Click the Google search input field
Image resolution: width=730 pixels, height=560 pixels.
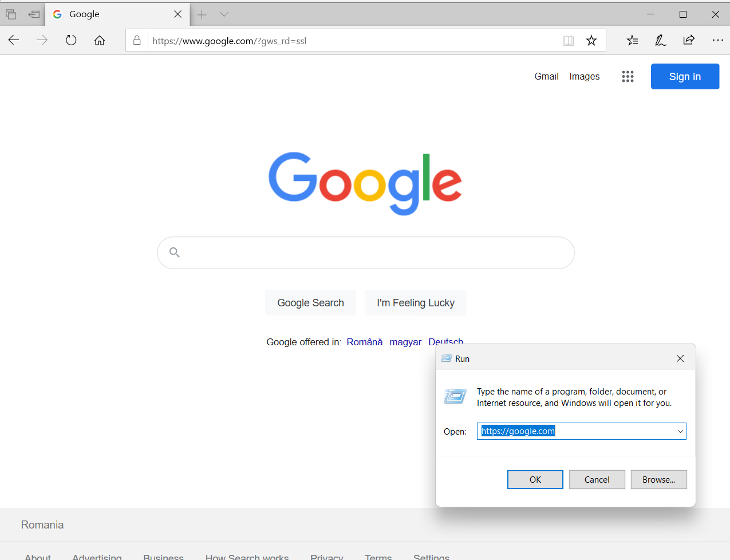(x=365, y=253)
